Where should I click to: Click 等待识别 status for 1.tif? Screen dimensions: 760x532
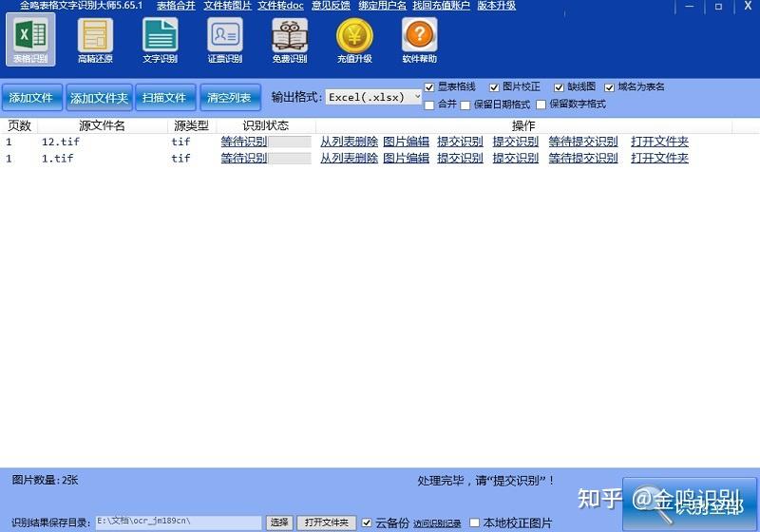244,158
